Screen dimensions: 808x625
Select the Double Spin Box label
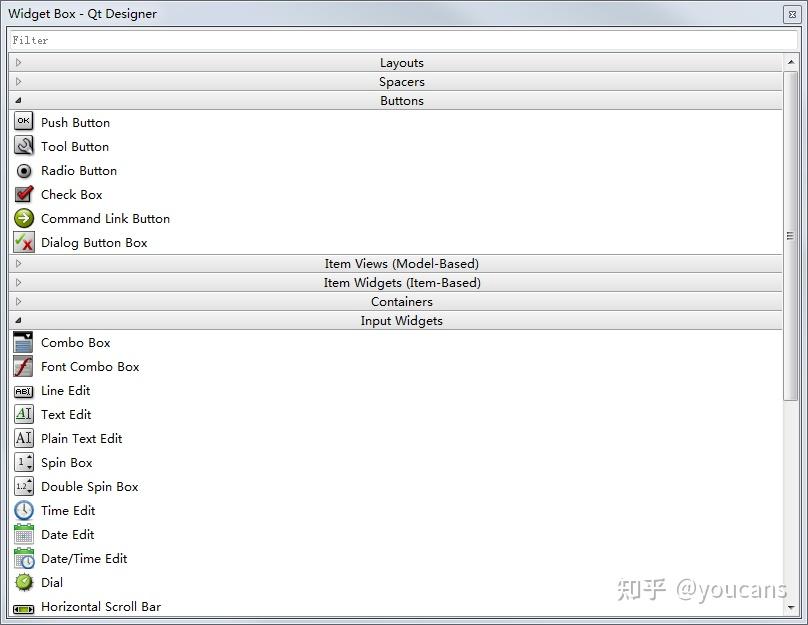click(90, 487)
